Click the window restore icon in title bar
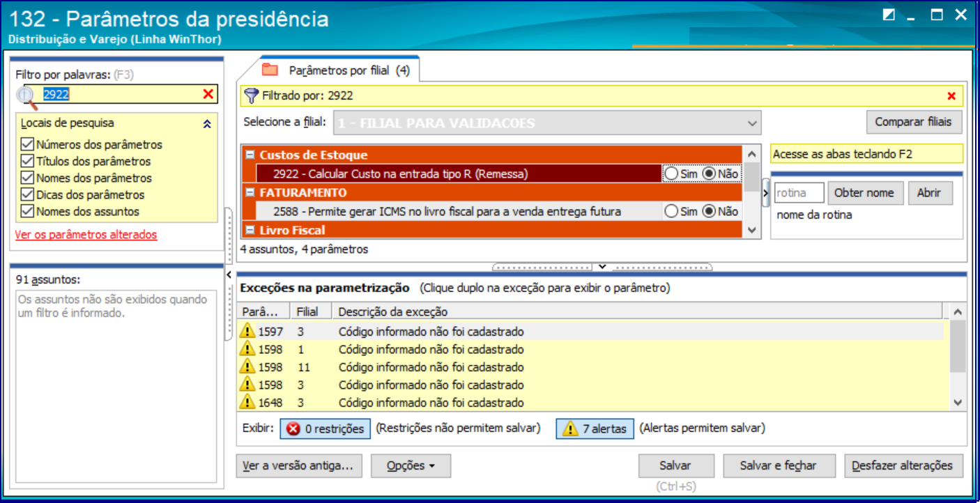 coord(889,15)
